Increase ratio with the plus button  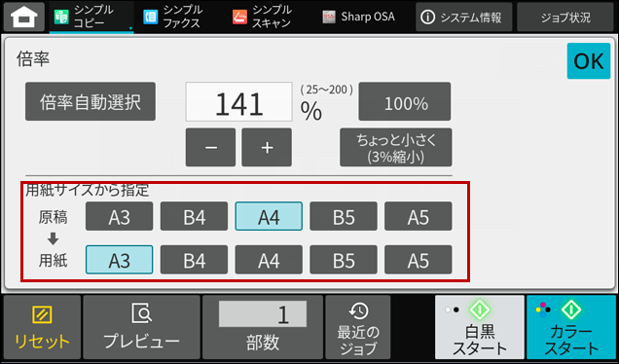pyautogui.click(x=267, y=147)
